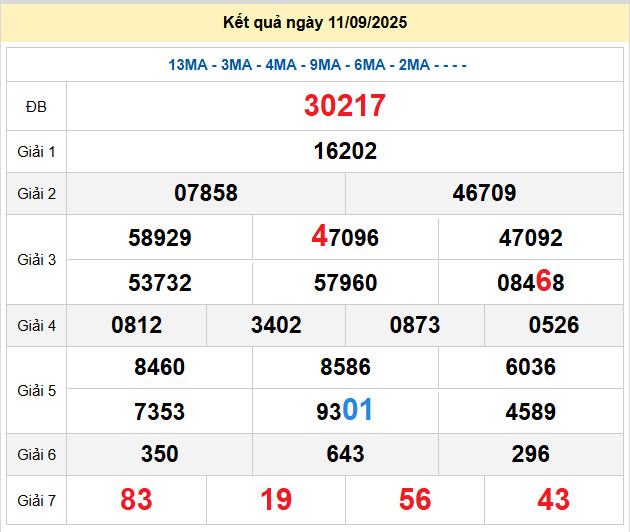The image size is (630, 532).
Task: Select Giải 6 number 643
Action: pyautogui.click(x=345, y=454)
